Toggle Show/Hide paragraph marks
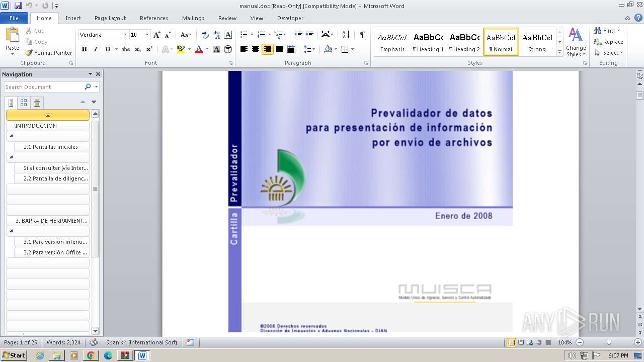644x362 pixels. (362, 35)
